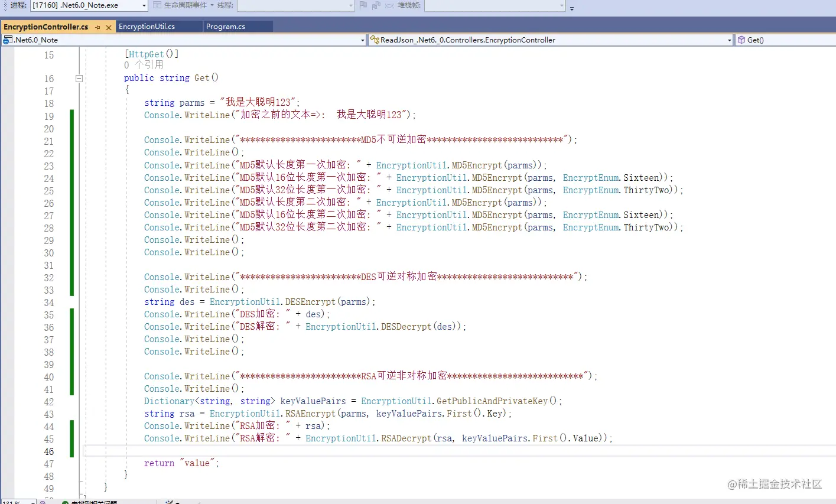This screenshot has height=504, width=836.
Task: Click the crossed thread icon before 堆栈帧
Action: pyautogui.click(x=389, y=5)
